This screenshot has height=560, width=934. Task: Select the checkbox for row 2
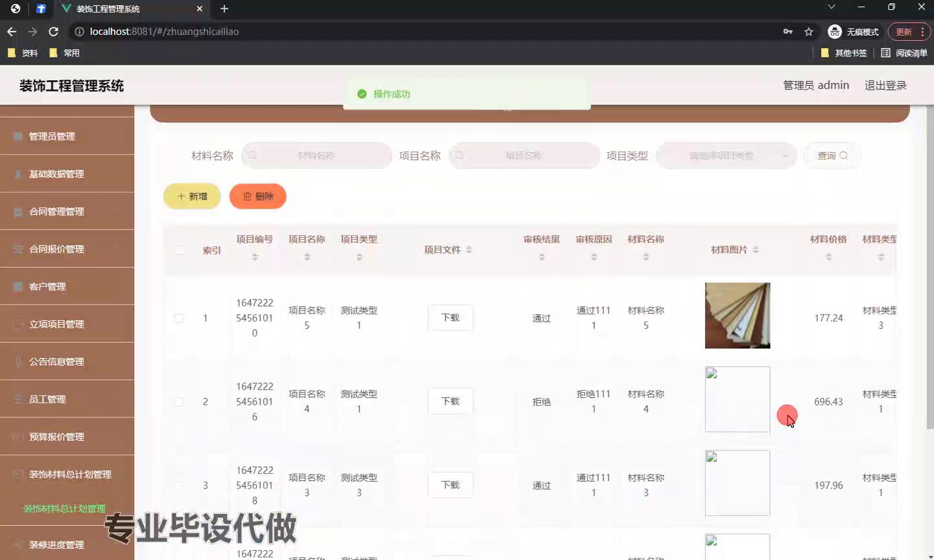pos(179,402)
